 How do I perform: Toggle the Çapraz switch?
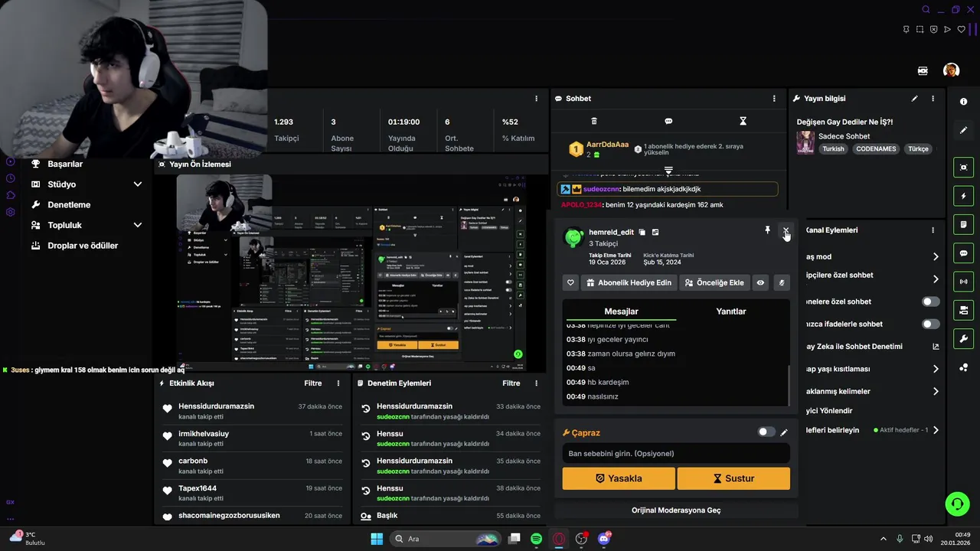pos(766,432)
